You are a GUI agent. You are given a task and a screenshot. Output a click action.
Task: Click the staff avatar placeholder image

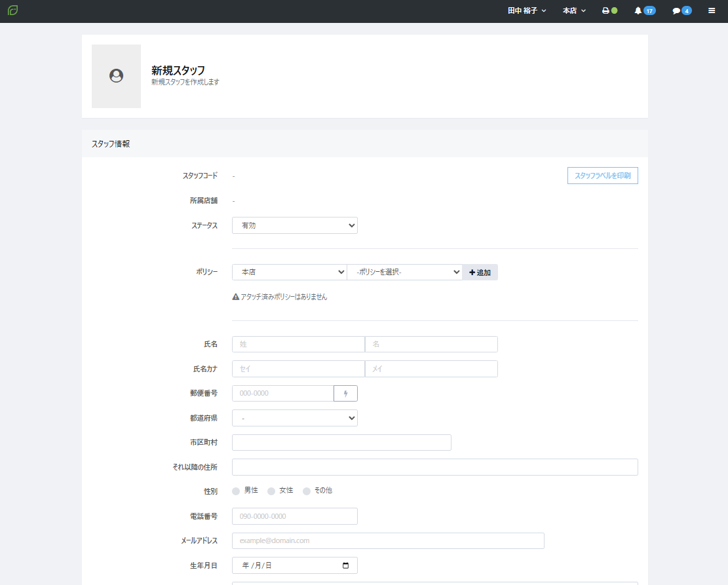pyautogui.click(x=117, y=76)
